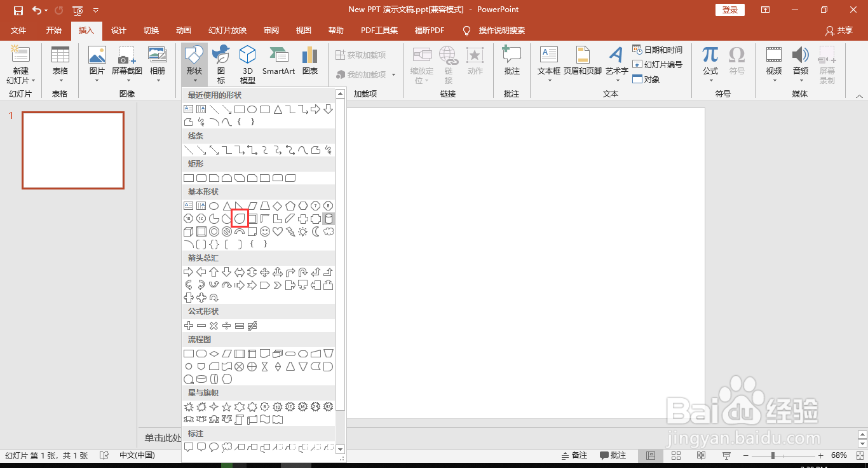Click the Chart icon in the ribbon
The image size is (868, 468).
[x=310, y=61]
